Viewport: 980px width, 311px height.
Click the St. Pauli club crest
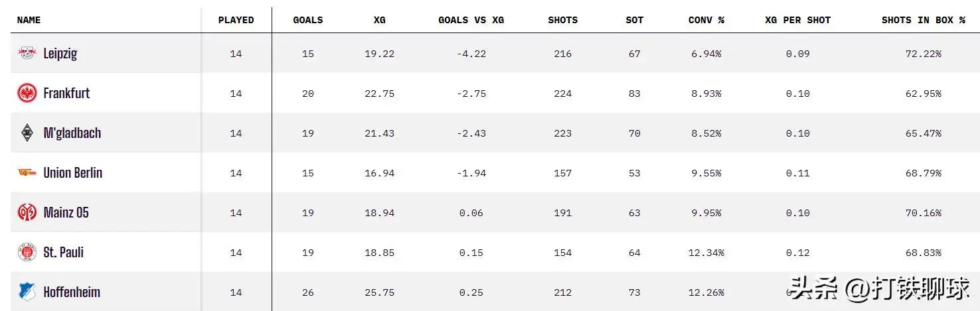point(27,253)
